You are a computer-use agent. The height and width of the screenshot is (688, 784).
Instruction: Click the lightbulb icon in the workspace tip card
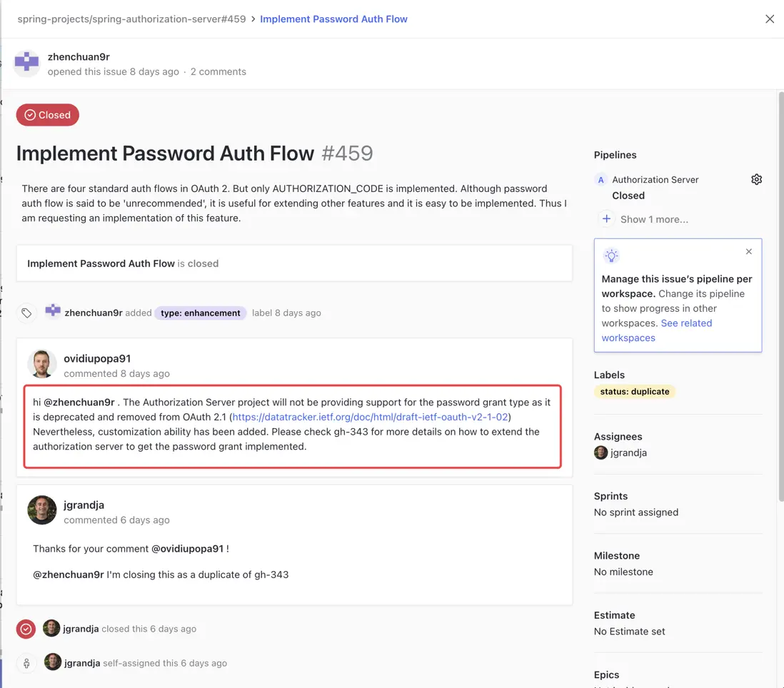tap(611, 255)
